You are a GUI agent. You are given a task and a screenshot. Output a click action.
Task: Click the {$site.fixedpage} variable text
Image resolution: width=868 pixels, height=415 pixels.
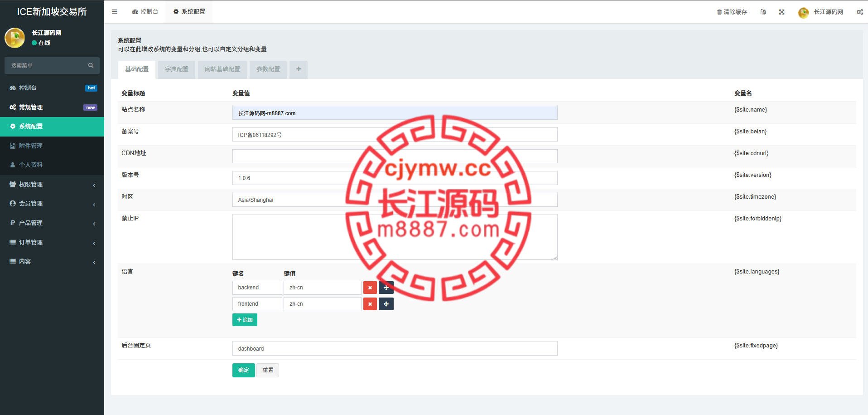click(756, 346)
